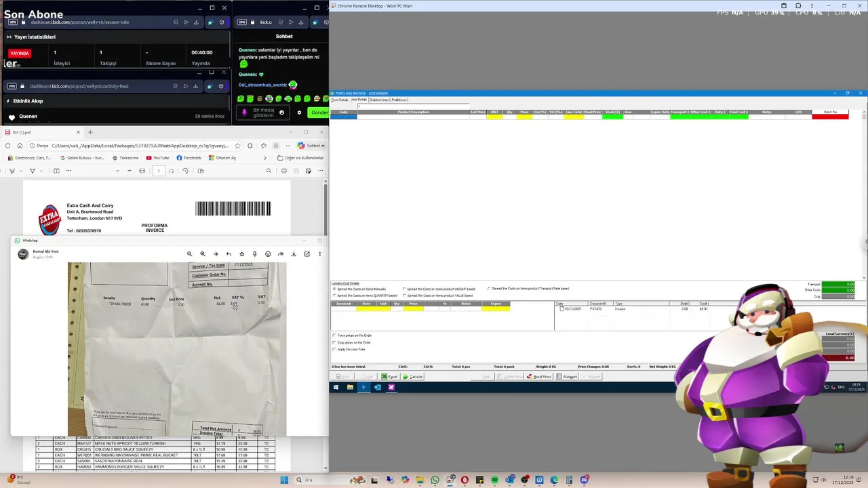868x488 pixels.
Task: Refresh the Edge PDF browser page
Action: [x=7, y=146]
